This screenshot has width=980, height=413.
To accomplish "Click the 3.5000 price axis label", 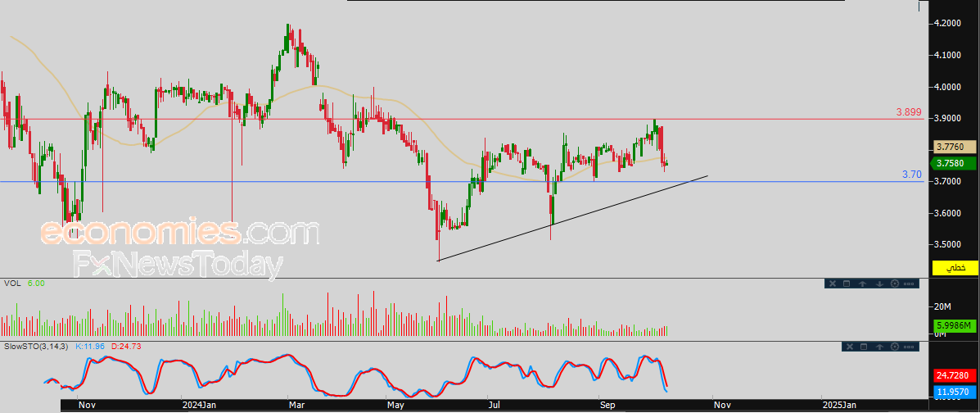I will [x=947, y=244].
